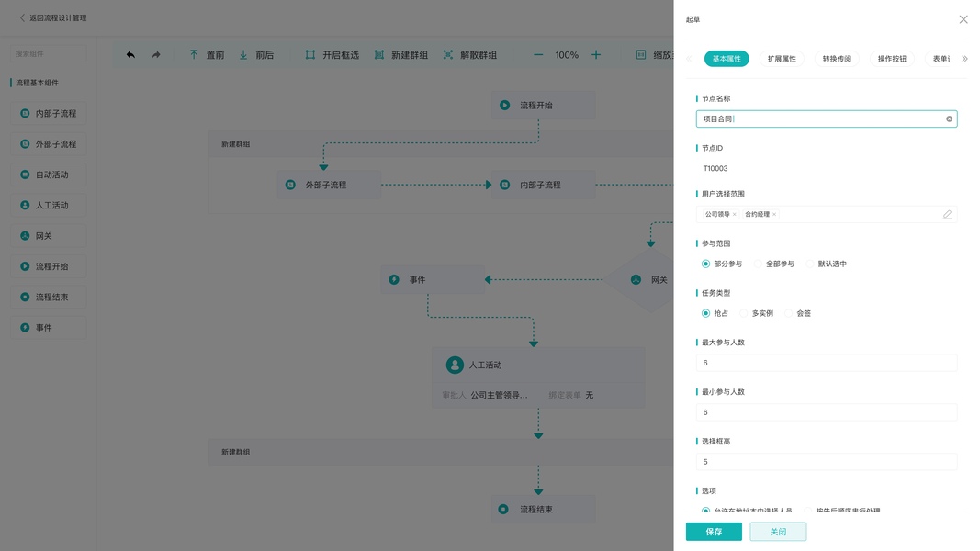Viewport: 980px width, 551px height.
Task: Click 解散群组 to ungroup
Action: coord(470,55)
